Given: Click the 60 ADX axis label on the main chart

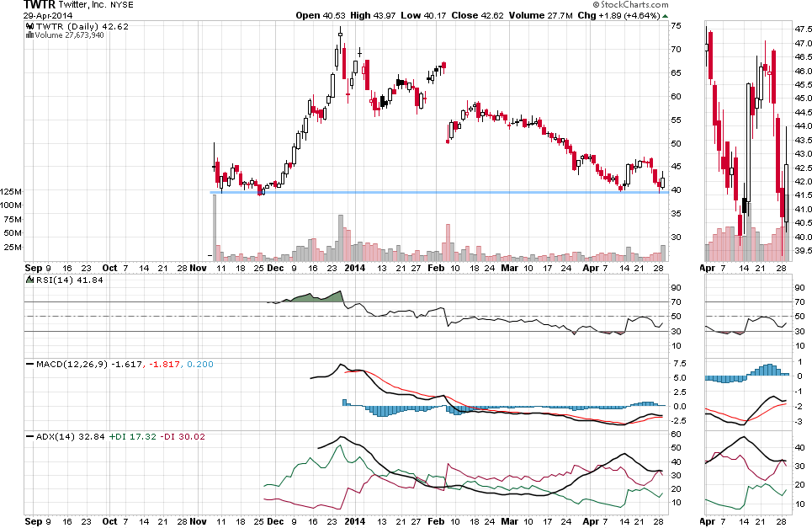Looking at the screenshot, I should click(676, 435).
